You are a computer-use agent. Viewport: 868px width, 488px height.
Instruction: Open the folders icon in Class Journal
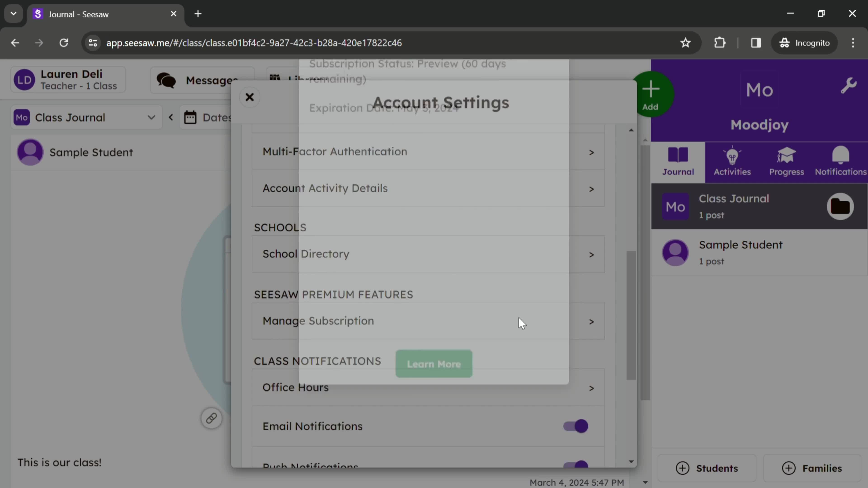pyautogui.click(x=840, y=206)
